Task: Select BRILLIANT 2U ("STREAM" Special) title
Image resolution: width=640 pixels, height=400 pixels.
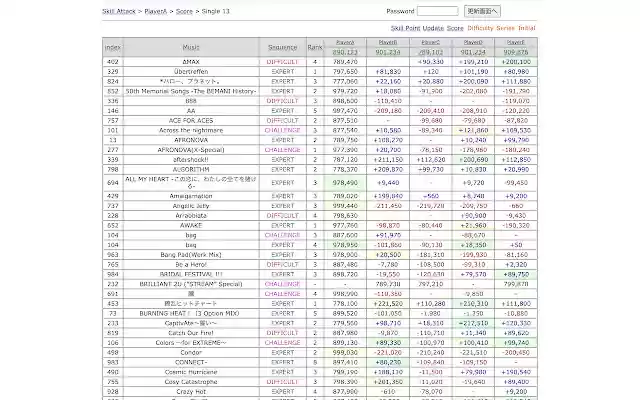Action: point(191,284)
